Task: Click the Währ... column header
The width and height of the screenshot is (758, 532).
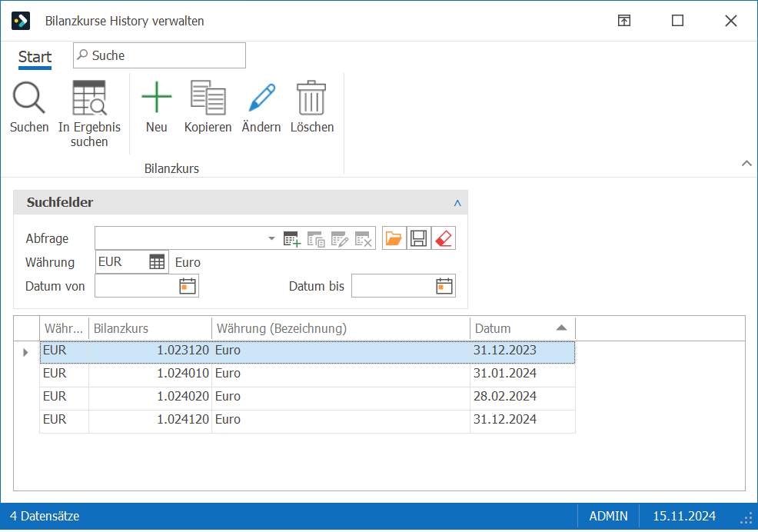Action: click(x=65, y=329)
